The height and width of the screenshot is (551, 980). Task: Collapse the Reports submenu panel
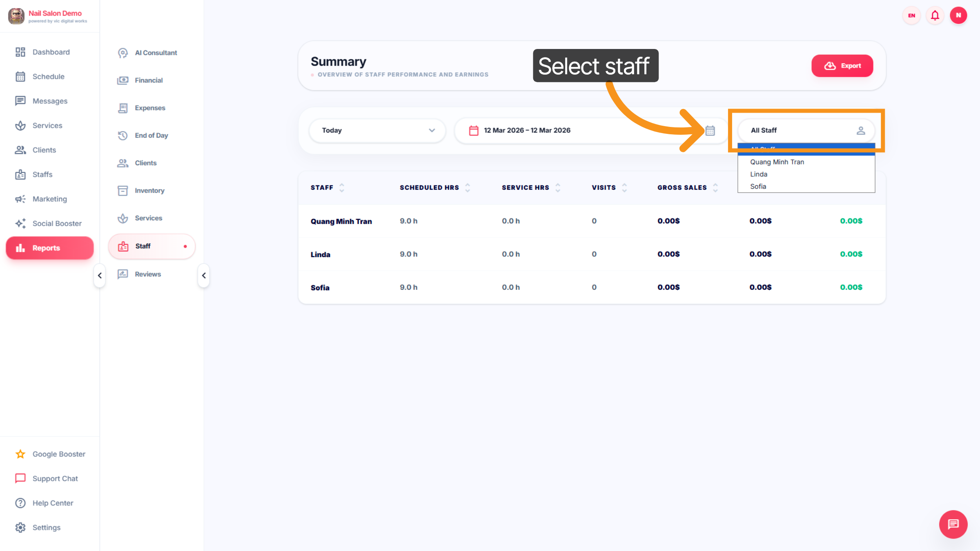(204, 275)
